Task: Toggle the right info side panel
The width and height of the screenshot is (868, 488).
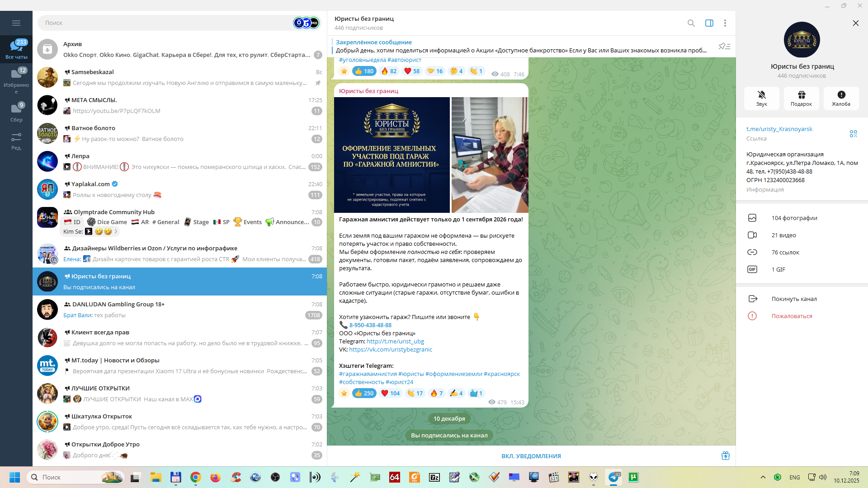Action: (x=709, y=23)
